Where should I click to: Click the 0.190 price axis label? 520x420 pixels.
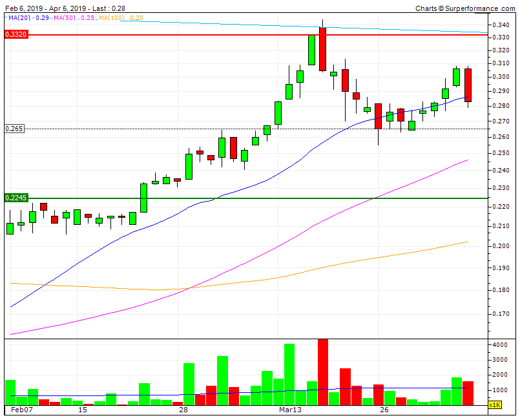[x=501, y=268]
